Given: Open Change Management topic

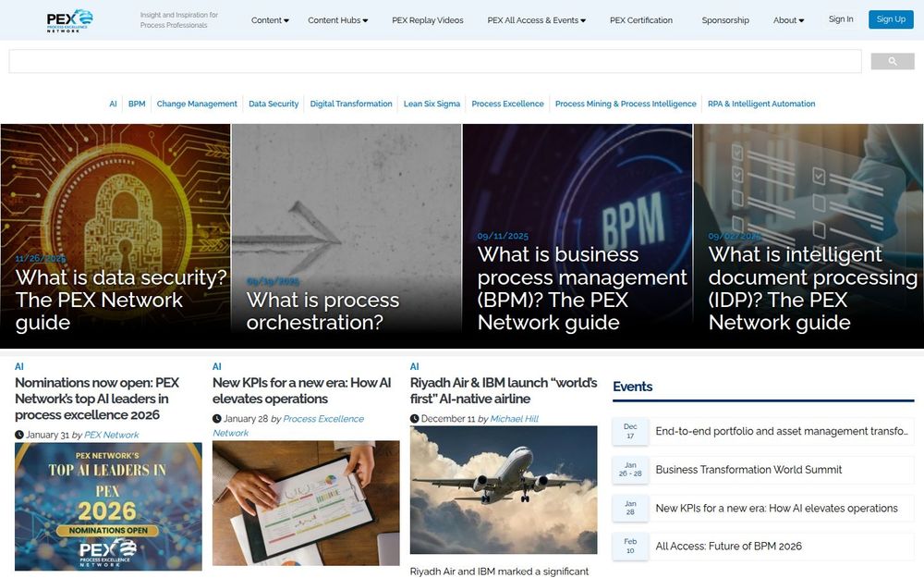Looking at the screenshot, I should click(197, 104).
